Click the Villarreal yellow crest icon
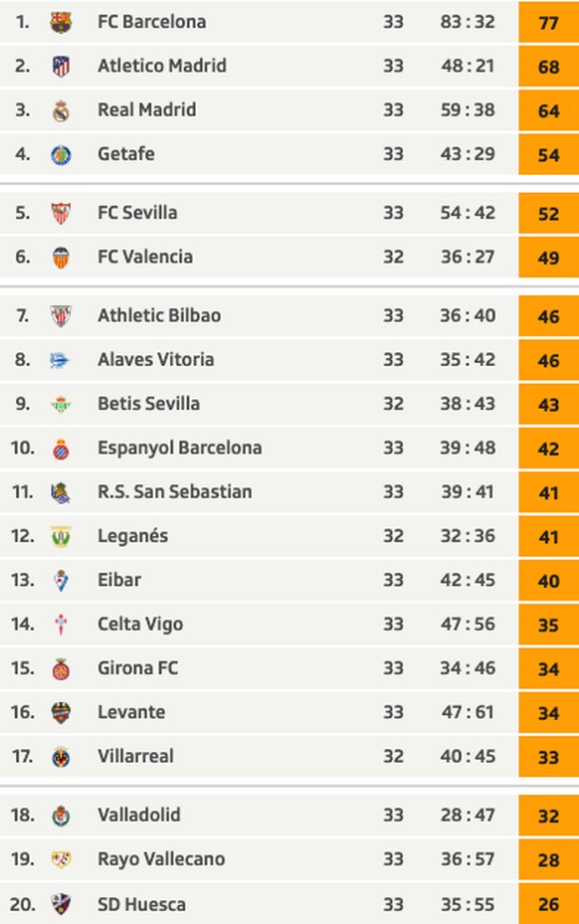 61,757
